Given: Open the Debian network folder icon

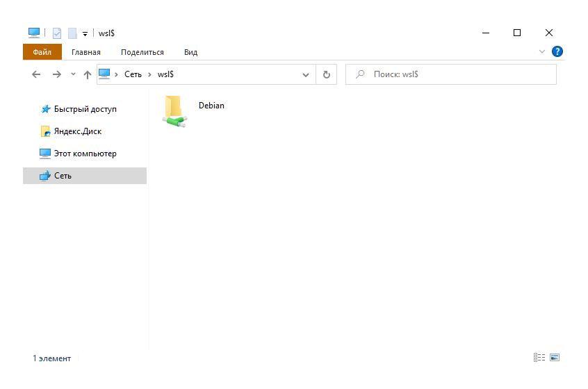Looking at the screenshot, I should 174,111.
